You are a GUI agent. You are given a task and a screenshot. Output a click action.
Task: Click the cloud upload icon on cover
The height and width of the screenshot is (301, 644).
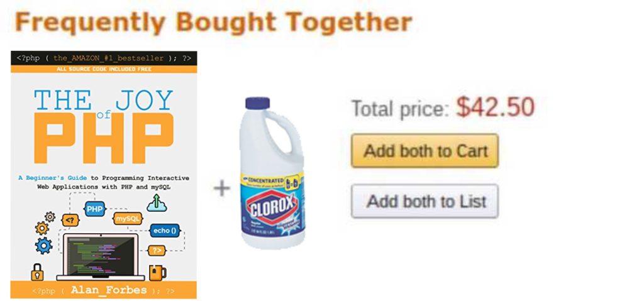(156, 202)
